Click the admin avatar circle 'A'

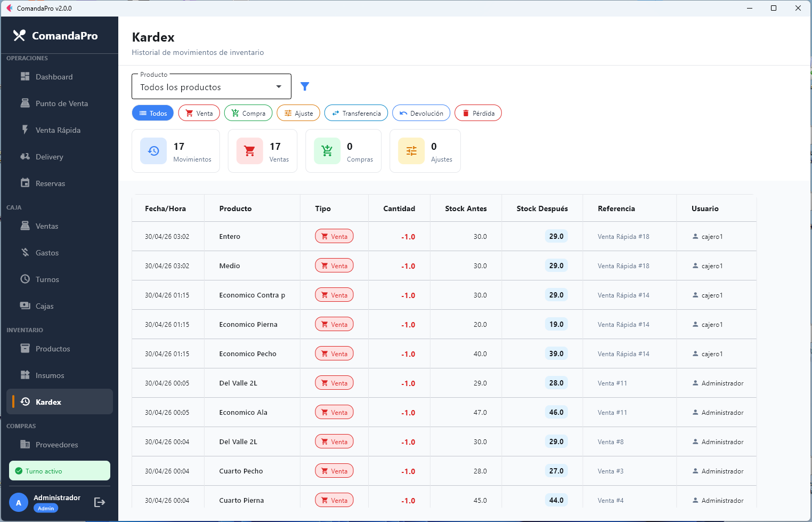click(x=19, y=502)
